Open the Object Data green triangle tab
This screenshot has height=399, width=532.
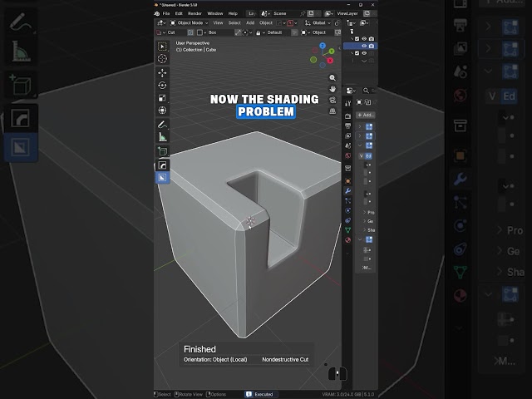[x=347, y=230]
